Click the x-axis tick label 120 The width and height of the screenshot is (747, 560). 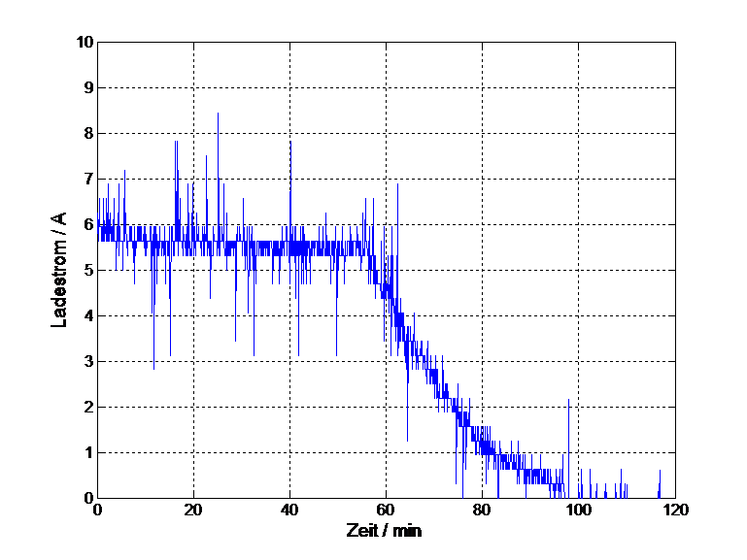click(x=673, y=510)
